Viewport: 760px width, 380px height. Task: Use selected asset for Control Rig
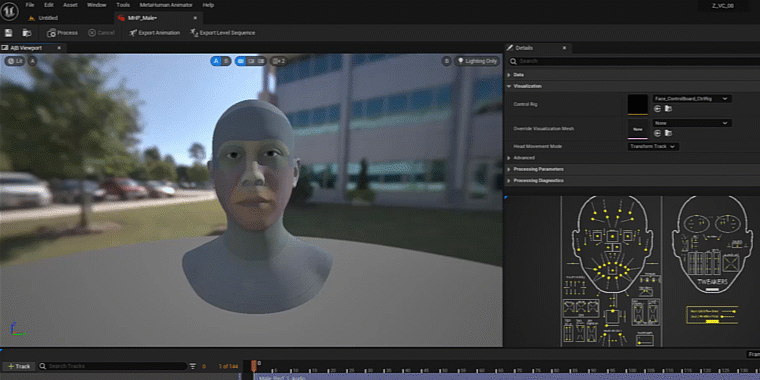point(658,109)
